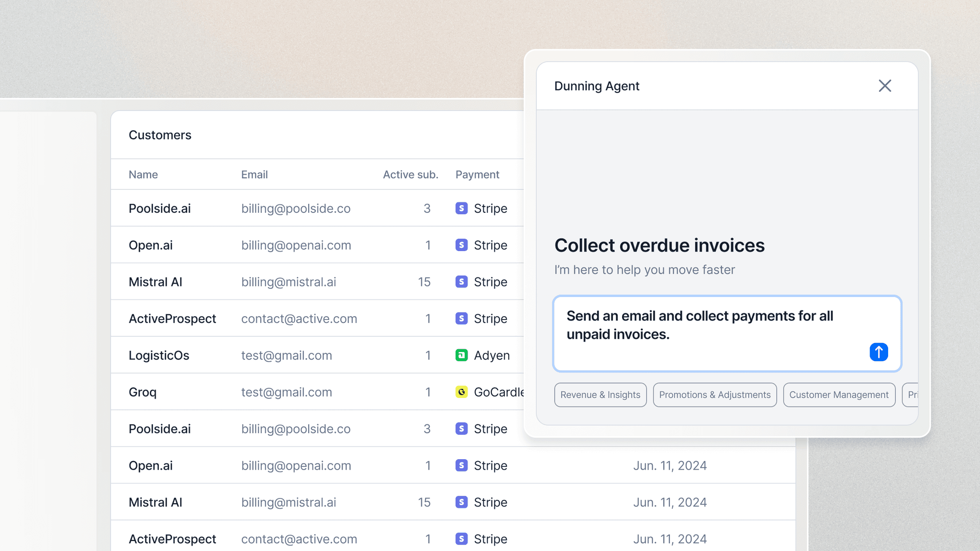Click the Customers table heading
The height and width of the screenshot is (551, 980).
[x=160, y=135]
